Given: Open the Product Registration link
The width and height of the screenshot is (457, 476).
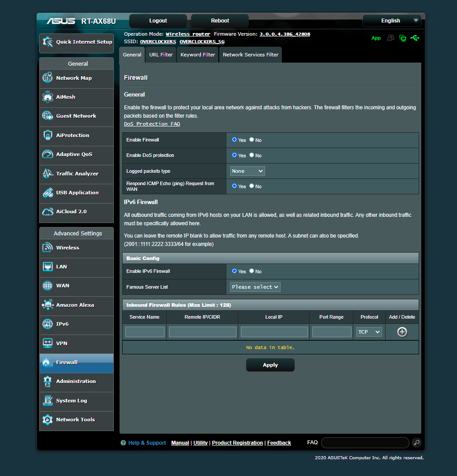Looking at the screenshot, I should point(237,443).
